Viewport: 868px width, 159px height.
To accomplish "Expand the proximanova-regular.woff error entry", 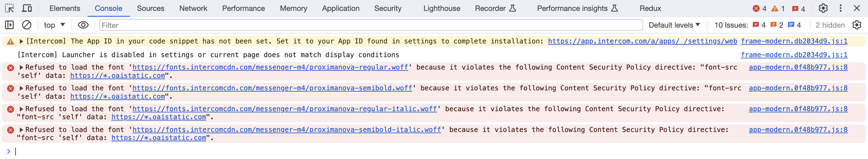I will pyautogui.click(x=21, y=67).
